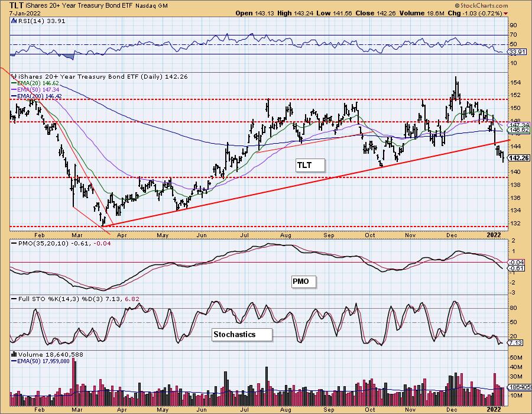Click the -0.04 PMO signal value tag
This screenshot has width=532, height=414.
[517, 263]
